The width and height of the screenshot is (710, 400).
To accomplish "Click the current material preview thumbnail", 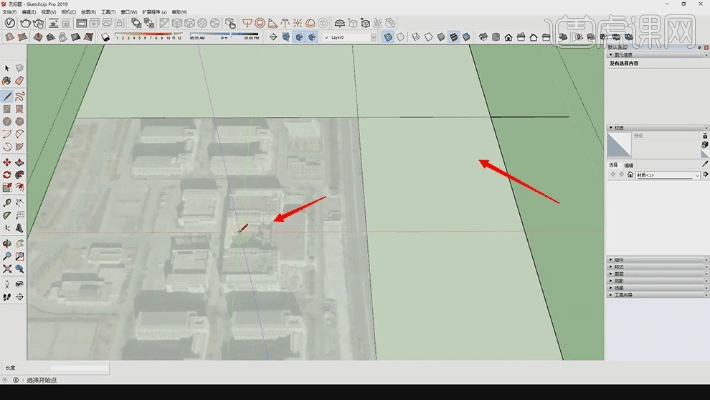I will click(619, 145).
